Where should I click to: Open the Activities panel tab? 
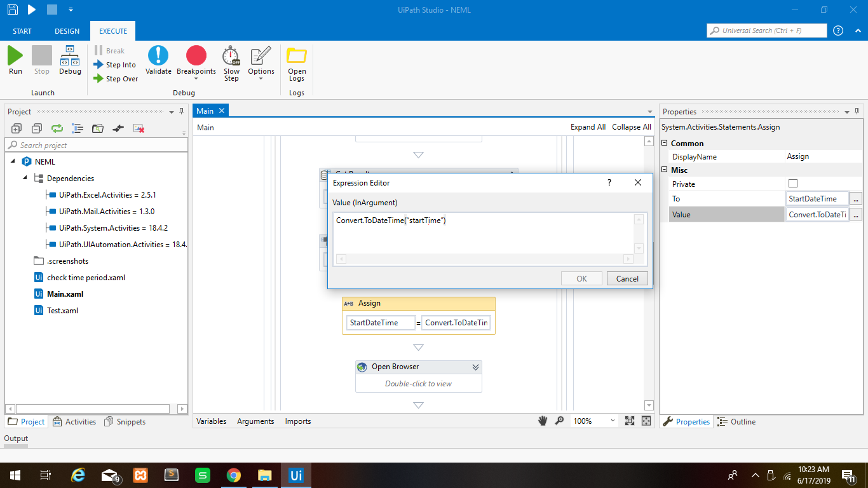click(x=74, y=421)
